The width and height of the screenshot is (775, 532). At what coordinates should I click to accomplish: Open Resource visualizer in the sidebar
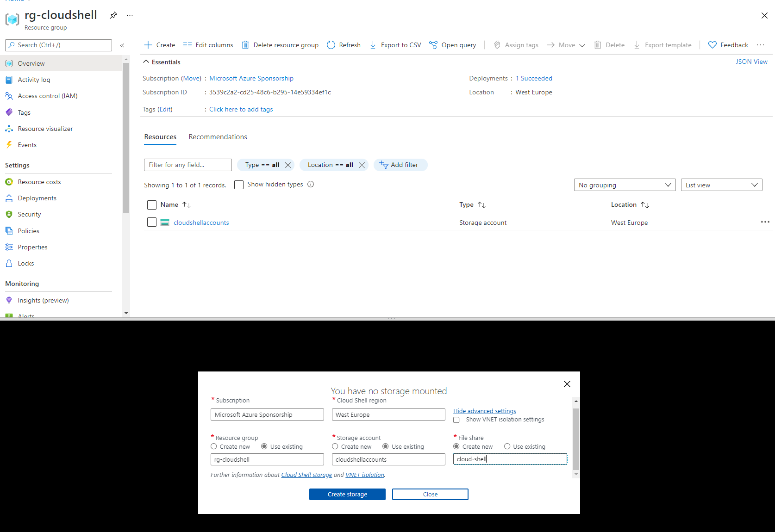pyautogui.click(x=44, y=128)
